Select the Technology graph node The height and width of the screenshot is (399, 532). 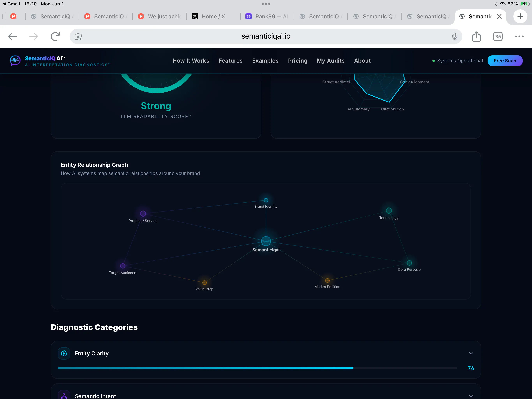[389, 211]
